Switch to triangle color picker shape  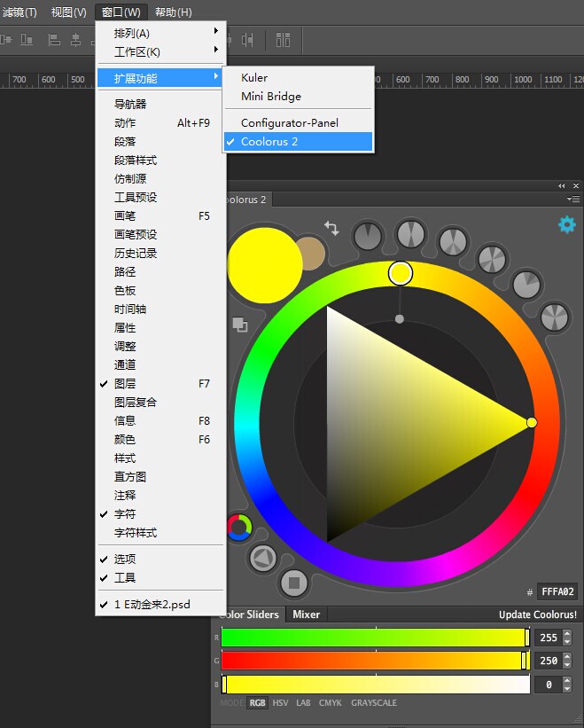(x=263, y=558)
